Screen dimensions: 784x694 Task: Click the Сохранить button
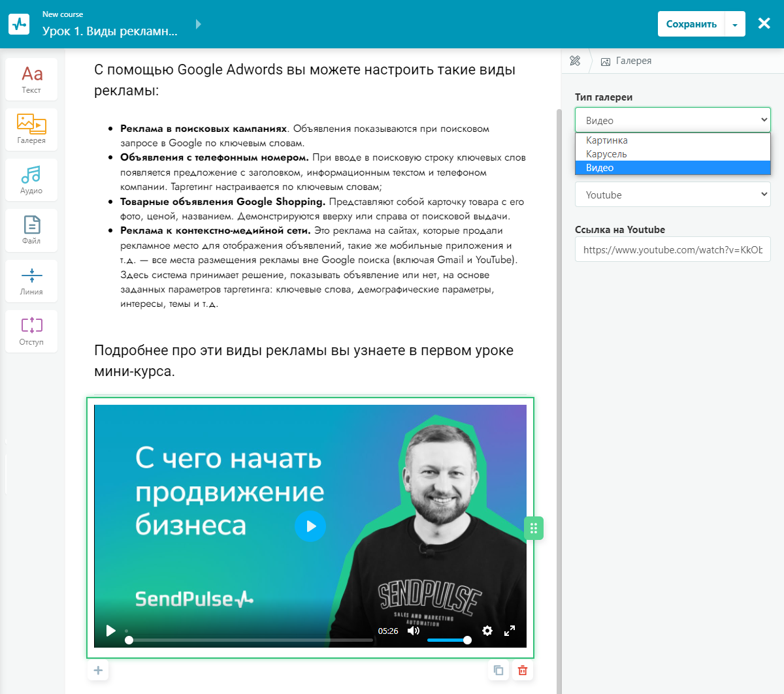[x=691, y=24]
